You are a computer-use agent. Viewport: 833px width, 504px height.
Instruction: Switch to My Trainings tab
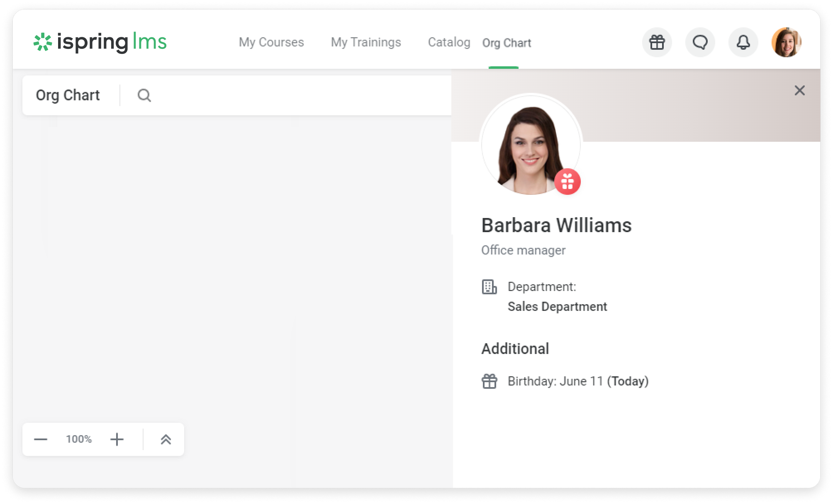(366, 42)
